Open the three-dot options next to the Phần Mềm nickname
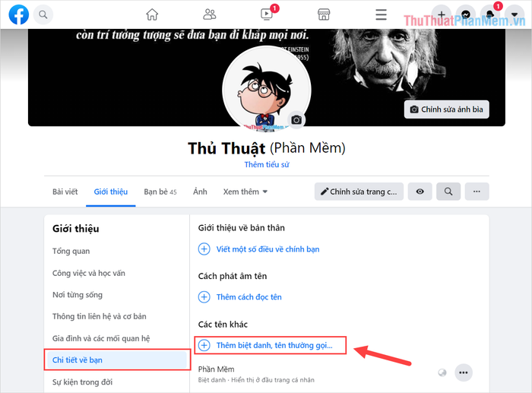The width and height of the screenshot is (532, 393). [464, 372]
